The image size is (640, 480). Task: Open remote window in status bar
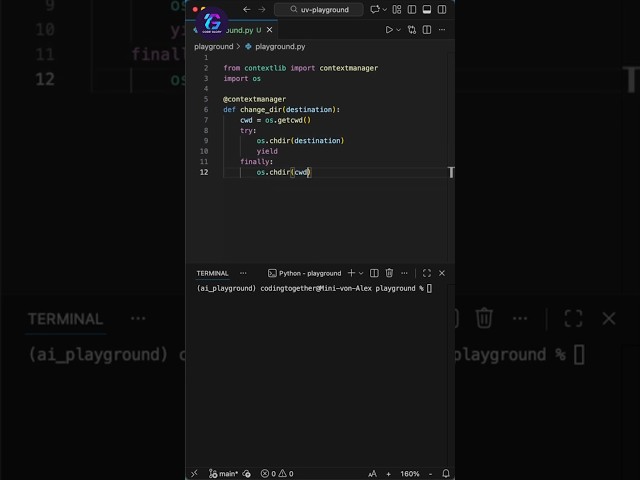click(194, 473)
